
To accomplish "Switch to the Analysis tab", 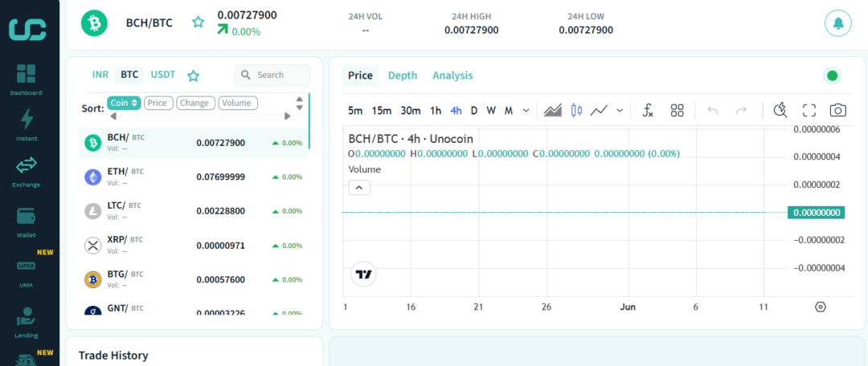I will [x=452, y=75].
